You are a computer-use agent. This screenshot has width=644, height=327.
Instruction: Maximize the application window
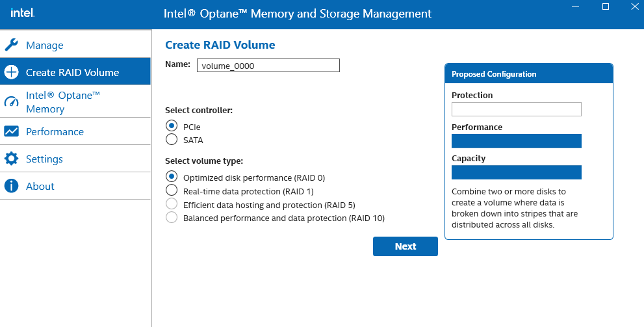[606, 6]
